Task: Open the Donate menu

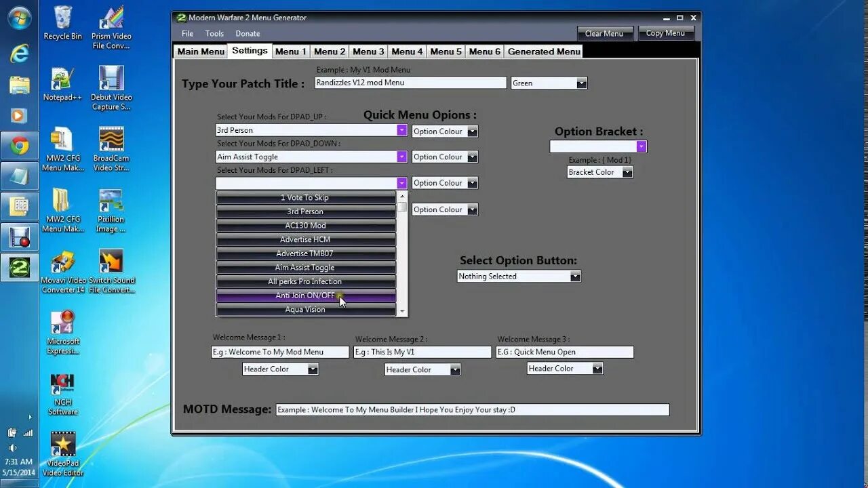Action: pyautogui.click(x=248, y=33)
